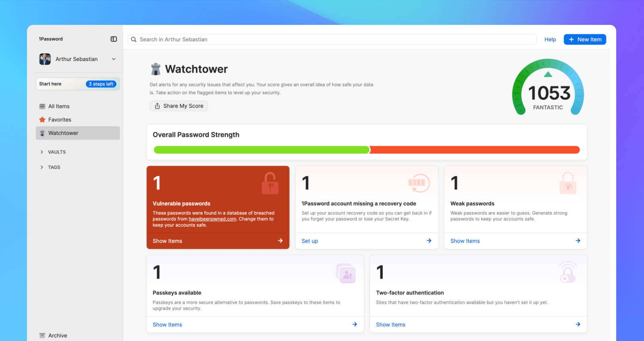Click the share icon in Share My Score

[157, 106]
